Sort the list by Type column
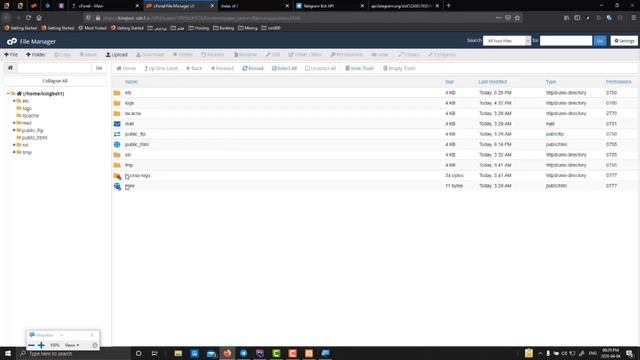The width and height of the screenshot is (640, 360). pyautogui.click(x=551, y=82)
